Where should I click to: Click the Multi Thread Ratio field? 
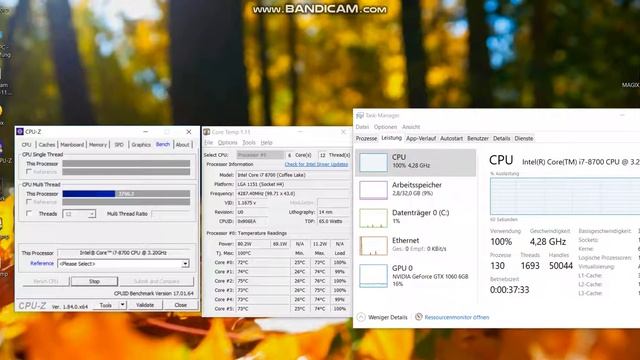pyautogui.click(x=171, y=214)
